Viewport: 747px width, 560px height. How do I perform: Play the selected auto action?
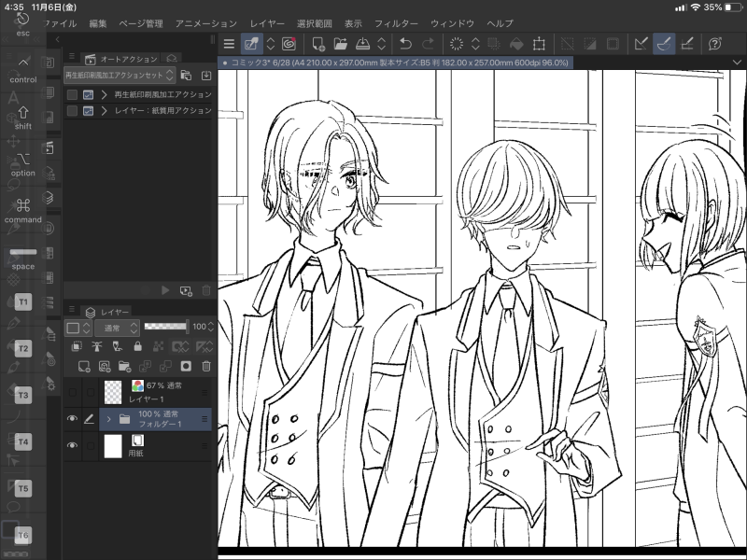point(165,290)
